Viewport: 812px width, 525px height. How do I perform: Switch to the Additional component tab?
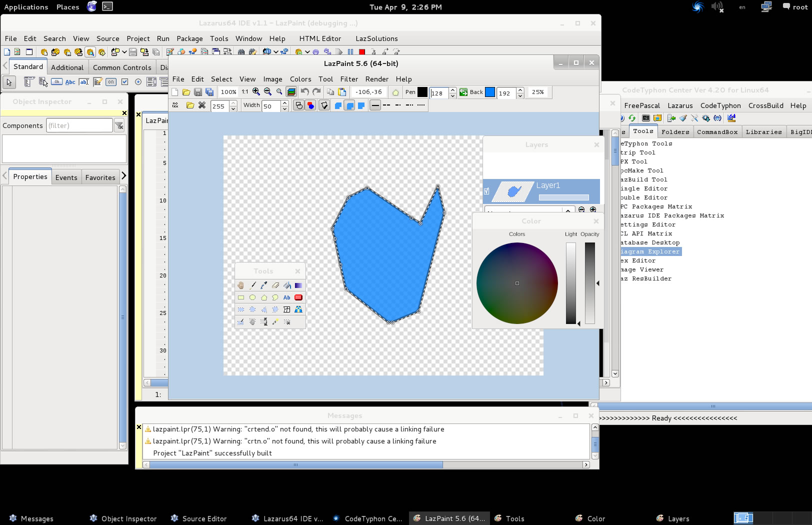pos(67,67)
